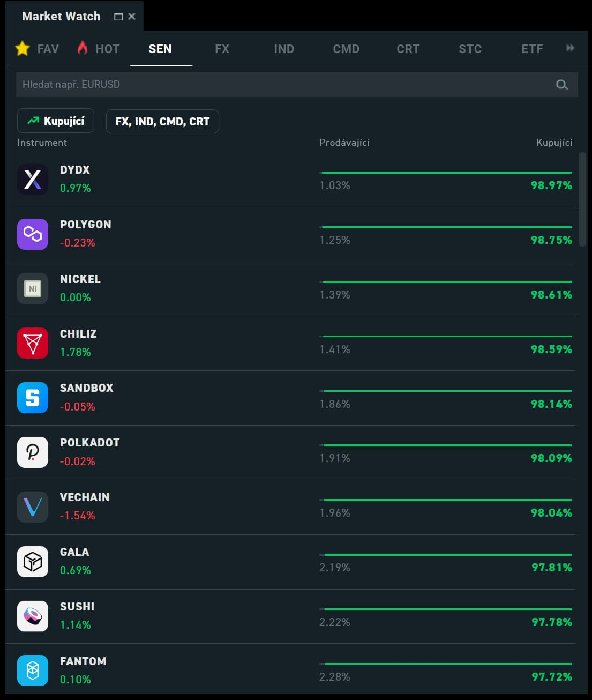Expand more tabs with double arrow
The height and width of the screenshot is (700, 592).
pos(570,48)
